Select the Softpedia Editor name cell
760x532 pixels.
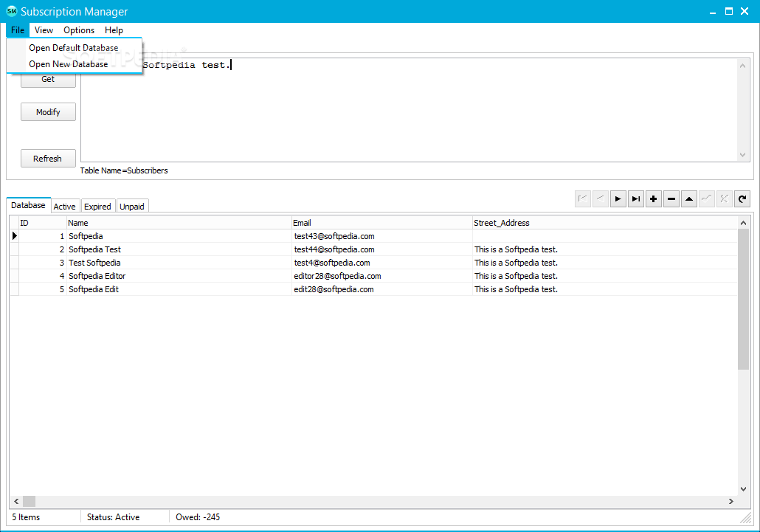click(x=179, y=276)
